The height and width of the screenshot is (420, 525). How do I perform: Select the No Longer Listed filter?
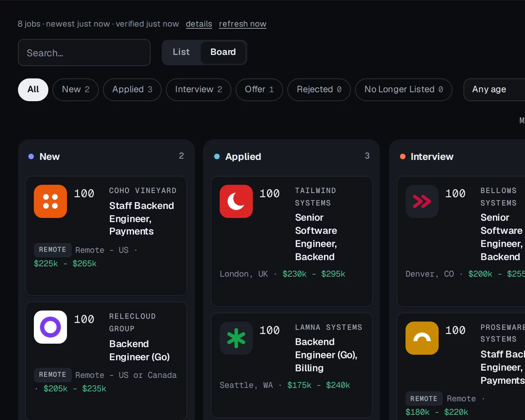point(404,89)
